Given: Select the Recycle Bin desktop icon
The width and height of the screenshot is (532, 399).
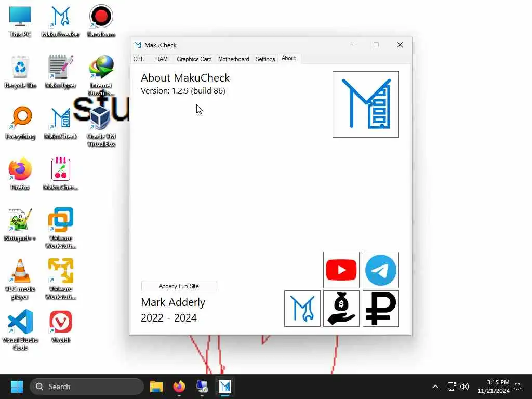Looking at the screenshot, I should point(20,72).
